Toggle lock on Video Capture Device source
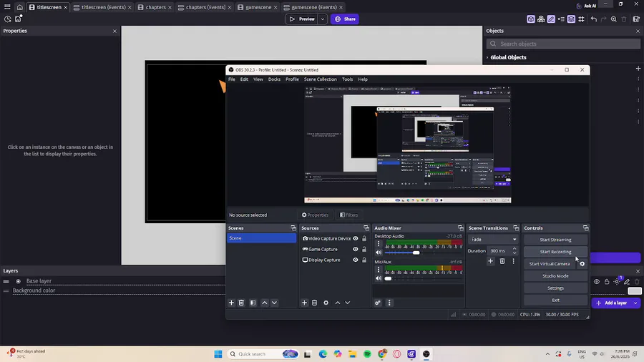 pos(364,238)
